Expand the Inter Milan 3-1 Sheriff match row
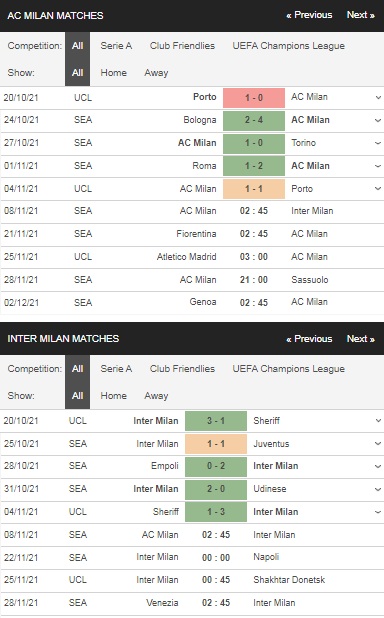384x618 pixels. pos(378,421)
